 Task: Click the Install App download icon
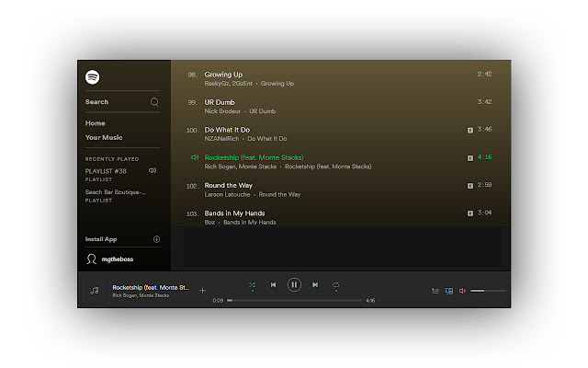[157, 239]
